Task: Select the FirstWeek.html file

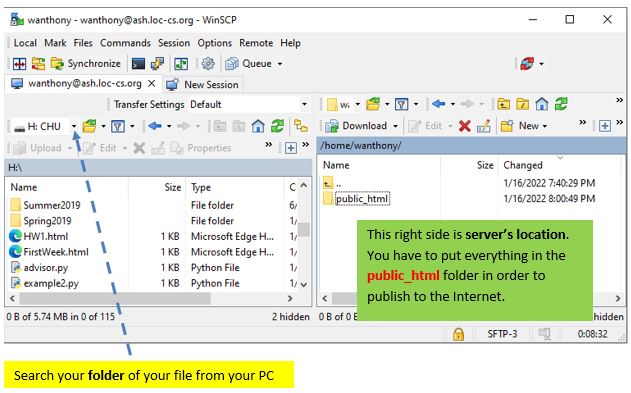Action: click(56, 252)
